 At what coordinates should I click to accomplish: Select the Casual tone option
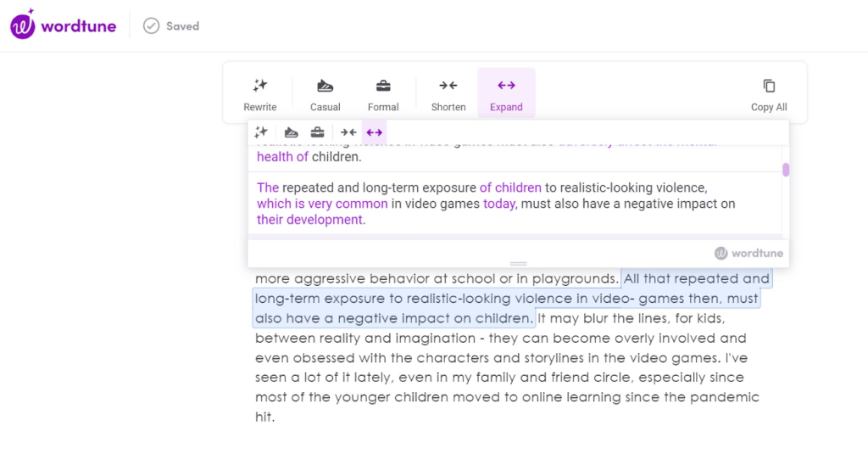pos(325,94)
